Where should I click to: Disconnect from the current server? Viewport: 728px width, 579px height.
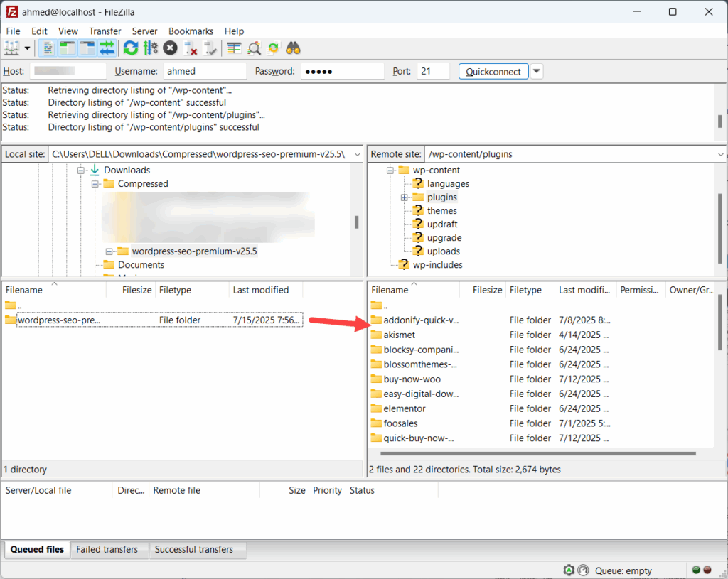[x=191, y=48]
